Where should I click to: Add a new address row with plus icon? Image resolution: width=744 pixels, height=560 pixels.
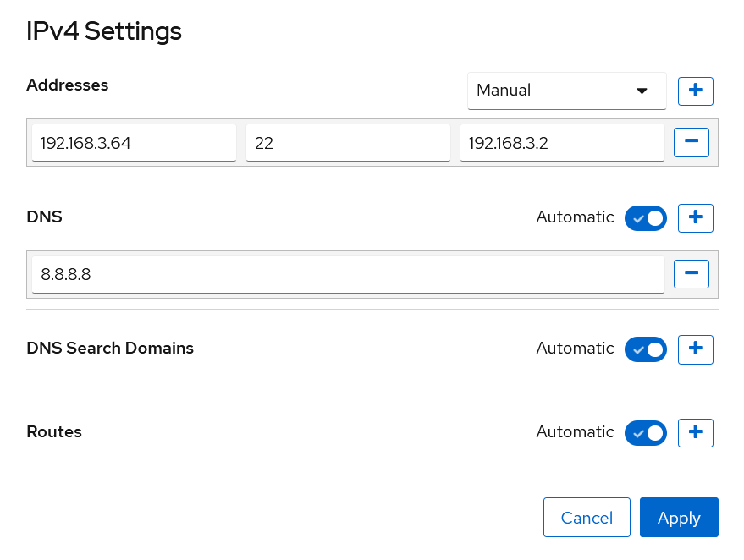pyautogui.click(x=695, y=91)
